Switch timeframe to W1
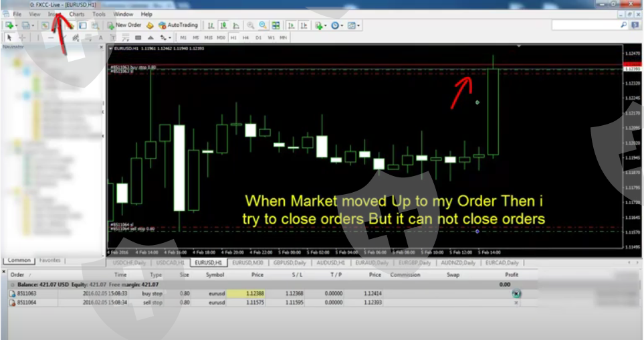This screenshot has width=644, height=340. [x=271, y=37]
